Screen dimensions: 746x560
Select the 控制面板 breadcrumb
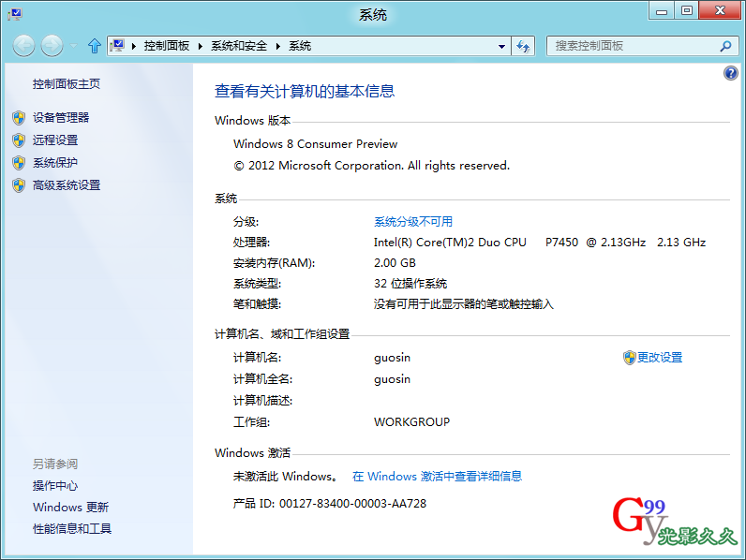[x=167, y=46]
